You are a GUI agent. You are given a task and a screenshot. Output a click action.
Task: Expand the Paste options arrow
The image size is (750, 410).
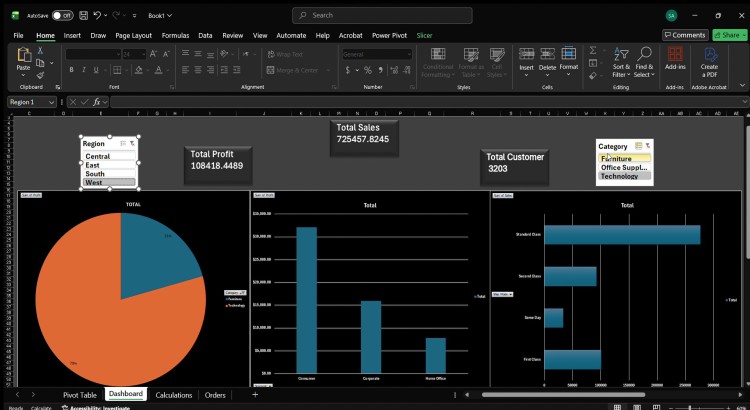point(23,75)
